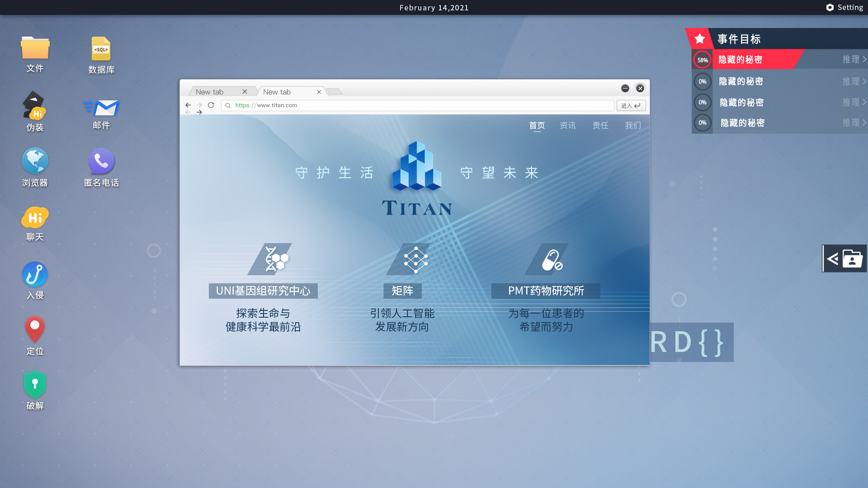868x488 pixels.
Task: Open the 破解 (crack) app
Action: 34,385
